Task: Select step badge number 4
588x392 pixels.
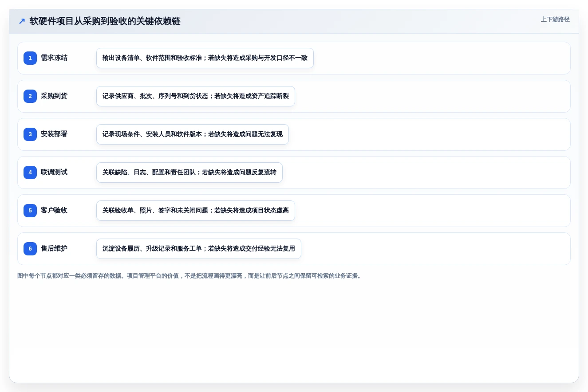Action: (30, 172)
